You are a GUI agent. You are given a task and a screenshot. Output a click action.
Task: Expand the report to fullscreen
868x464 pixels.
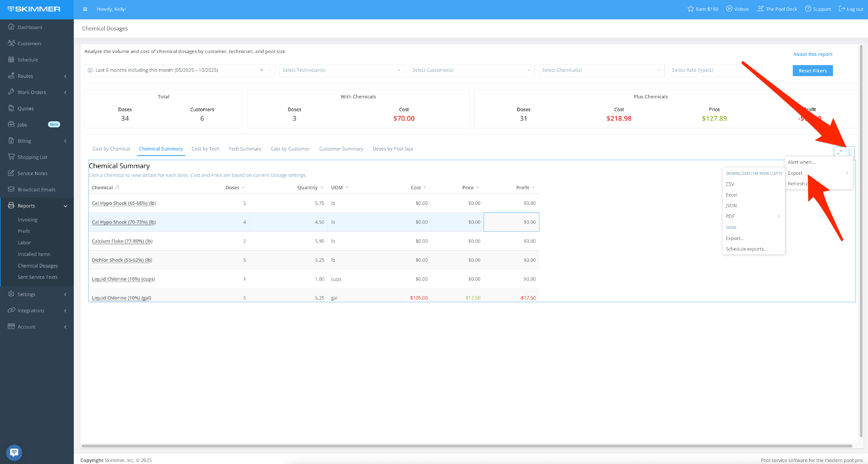(839, 152)
